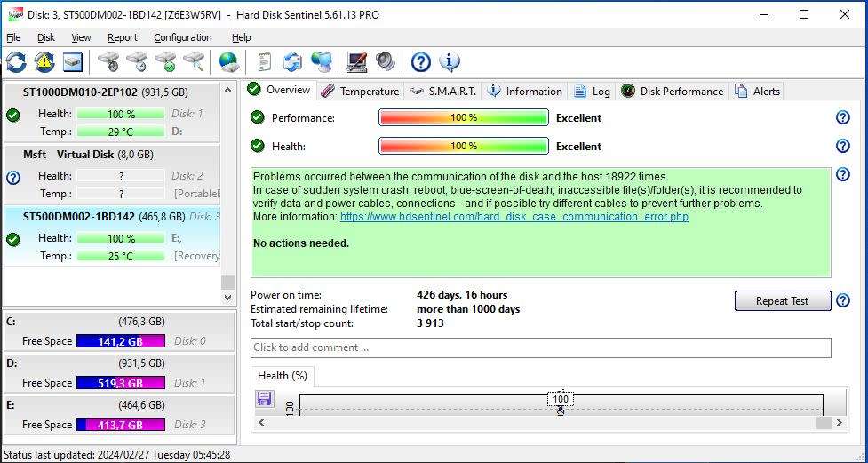The width and height of the screenshot is (868, 463).
Task: Click the Refresh disk status toolbar icon
Action: tap(16, 62)
